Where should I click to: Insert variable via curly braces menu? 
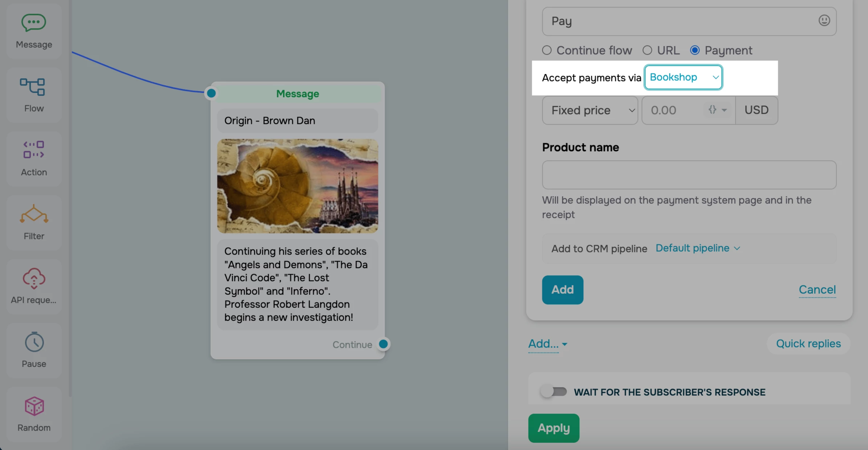pyautogui.click(x=717, y=110)
